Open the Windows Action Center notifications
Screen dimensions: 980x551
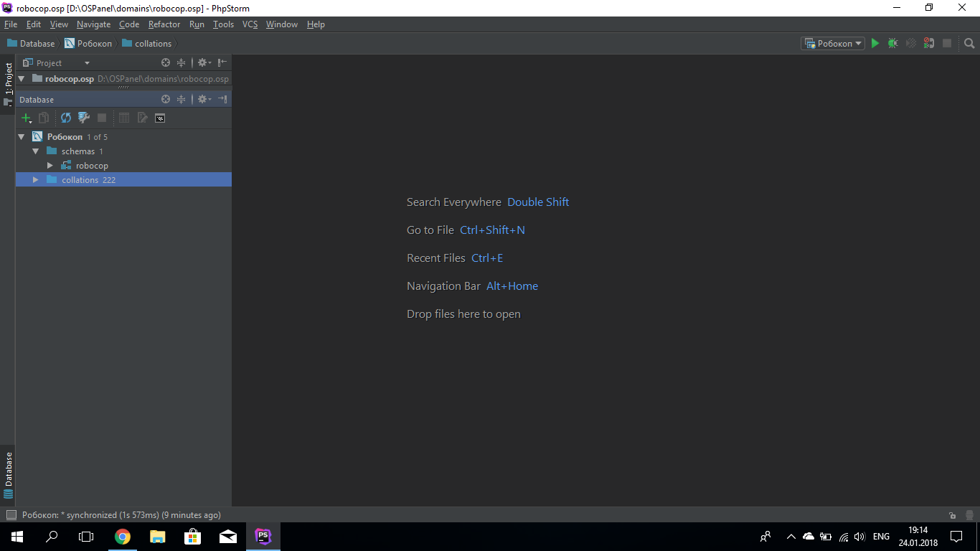956,536
